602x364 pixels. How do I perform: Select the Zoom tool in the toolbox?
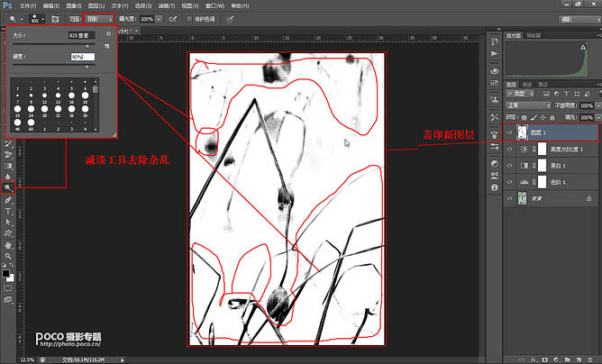click(8, 256)
